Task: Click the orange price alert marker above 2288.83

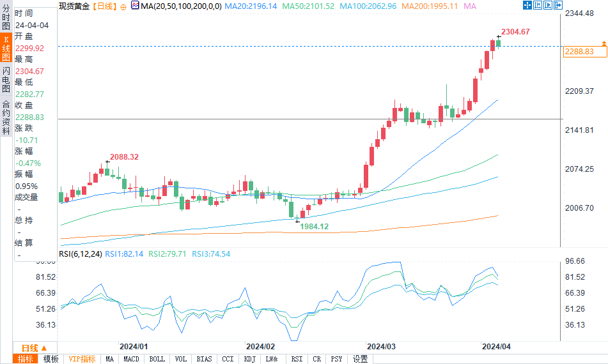Action: [x=603, y=42]
